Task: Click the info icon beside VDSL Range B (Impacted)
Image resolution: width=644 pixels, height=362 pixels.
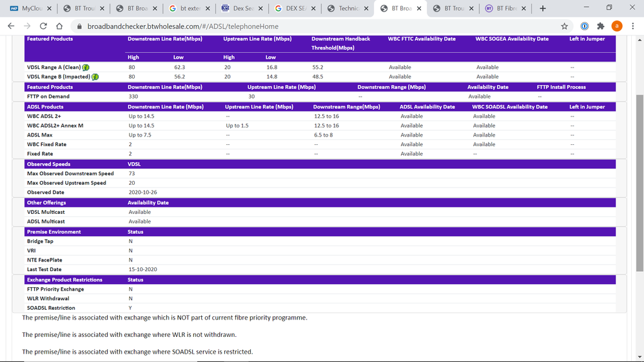Action: [x=95, y=77]
